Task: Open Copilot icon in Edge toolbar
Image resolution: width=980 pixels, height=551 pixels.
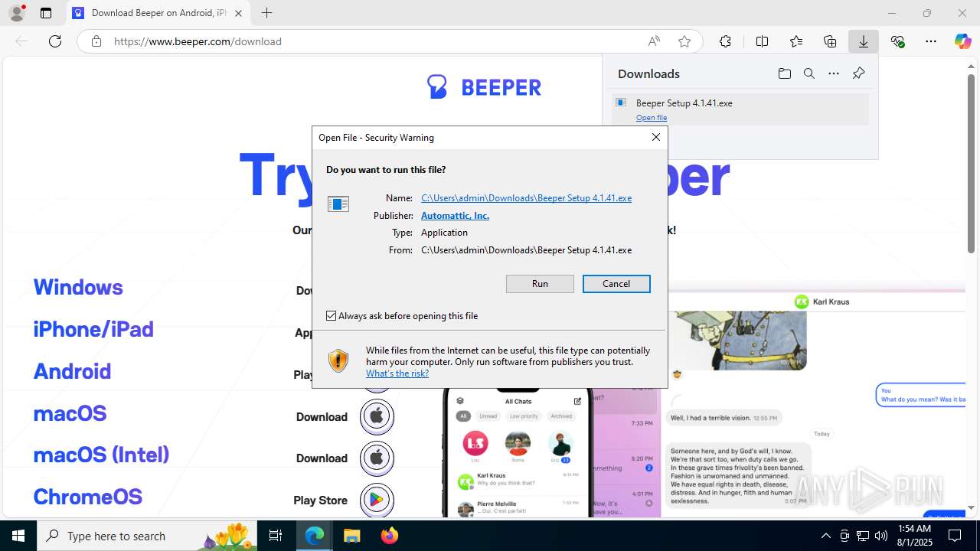Action: point(962,41)
